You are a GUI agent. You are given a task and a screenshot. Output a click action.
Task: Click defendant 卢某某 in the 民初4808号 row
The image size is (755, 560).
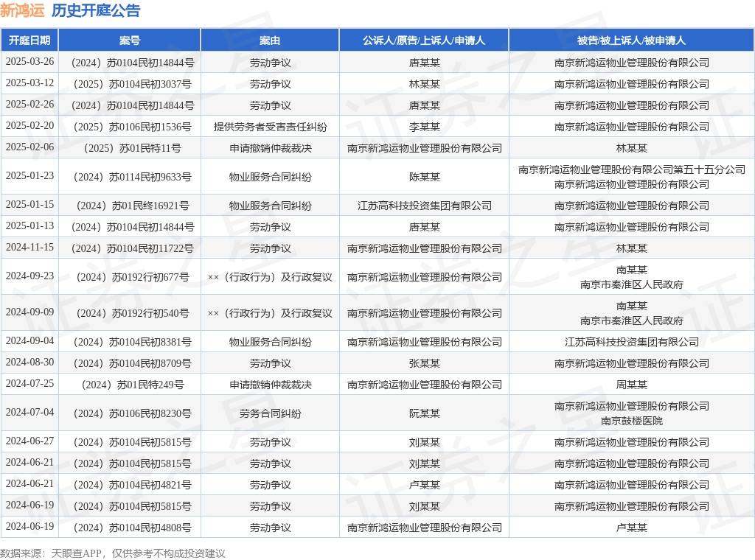pos(631,528)
